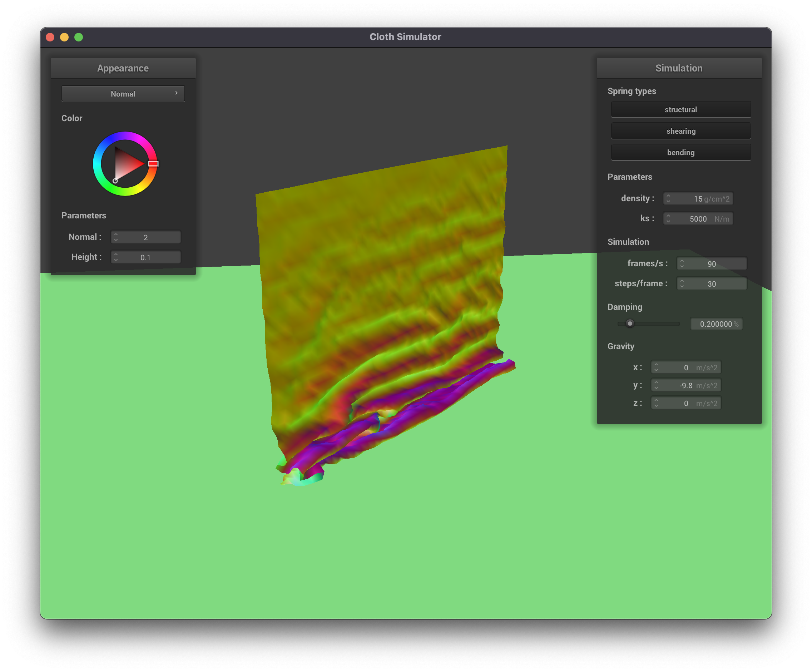Minimize the Cloth Simulator window
The width and height of the screenshot is (812, 672).
coord(65,37)
